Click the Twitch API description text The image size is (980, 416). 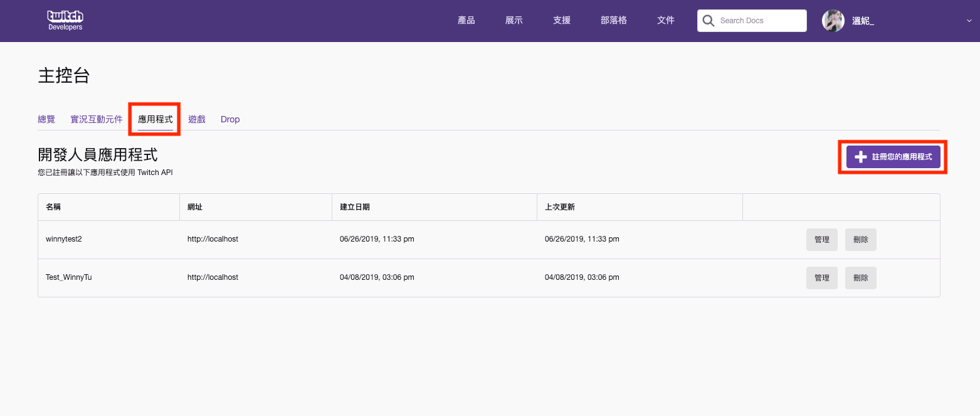click(105, 172)
